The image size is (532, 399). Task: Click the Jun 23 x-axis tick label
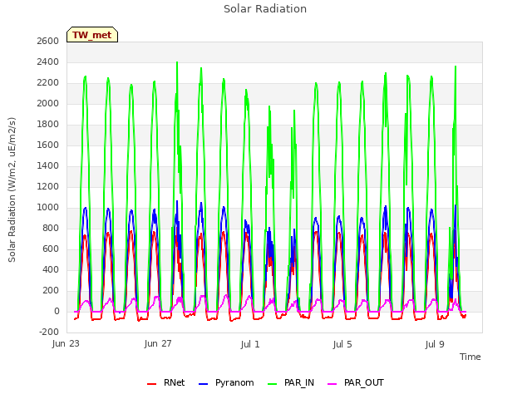pos(66,343)
